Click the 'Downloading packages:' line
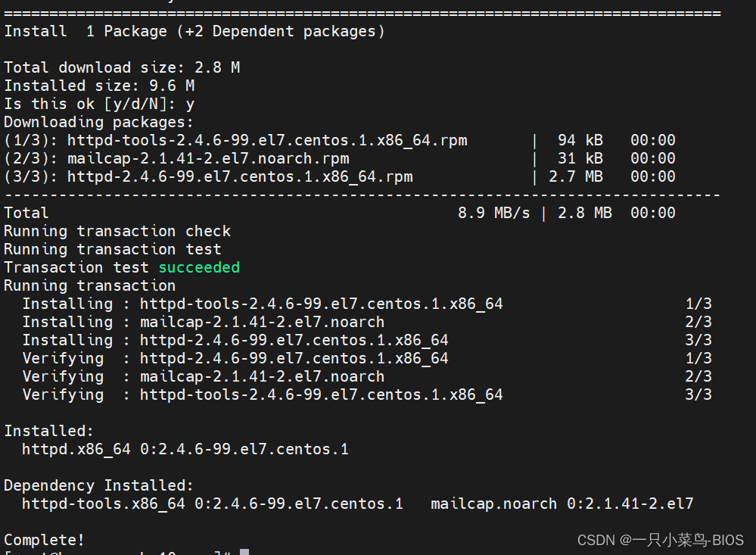This screenshot has width=756, height=555. [98, 122]
